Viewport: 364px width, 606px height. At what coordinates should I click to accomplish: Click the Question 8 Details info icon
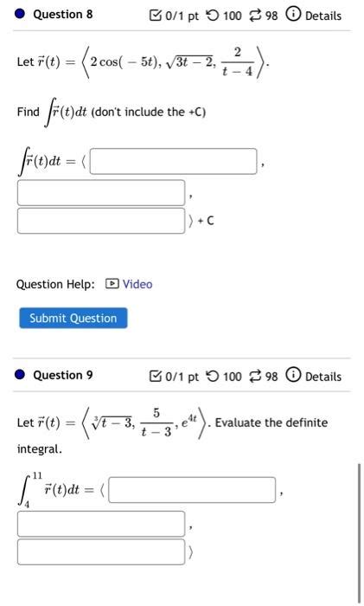(x=293, y=15)
